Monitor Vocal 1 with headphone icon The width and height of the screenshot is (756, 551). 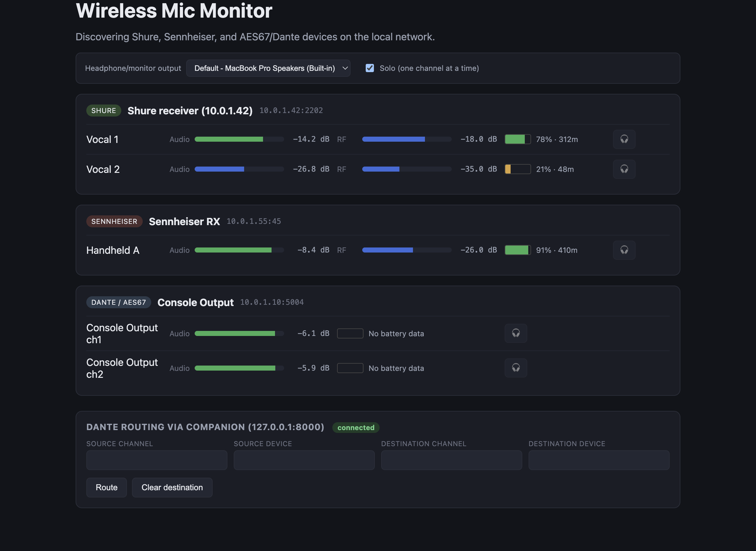[x=624, y=139]
